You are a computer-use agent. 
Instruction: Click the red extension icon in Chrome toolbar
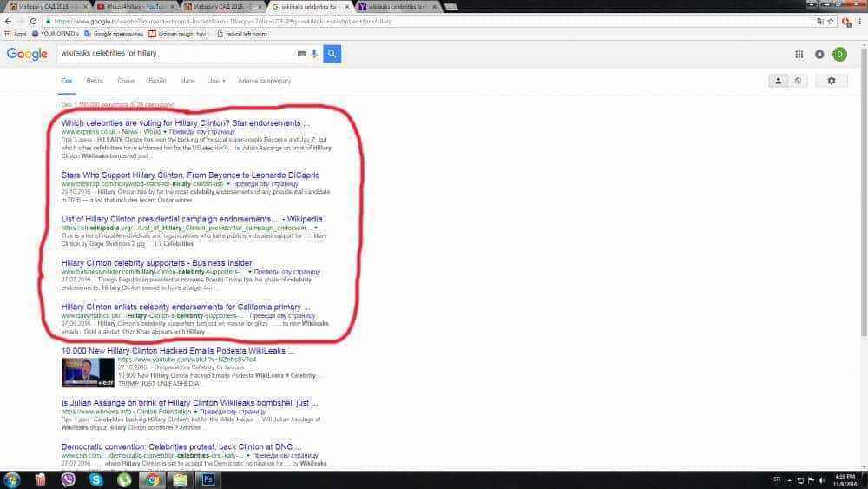click(845, 22)
